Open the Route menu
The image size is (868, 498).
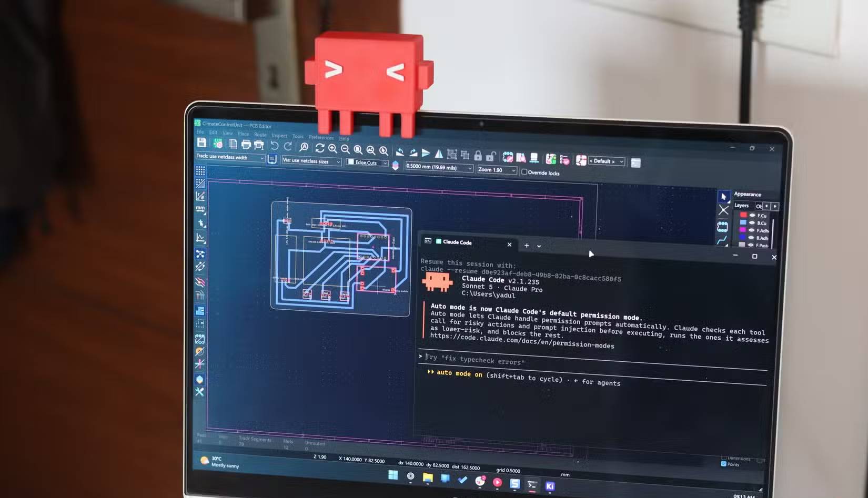pos(260,135)
